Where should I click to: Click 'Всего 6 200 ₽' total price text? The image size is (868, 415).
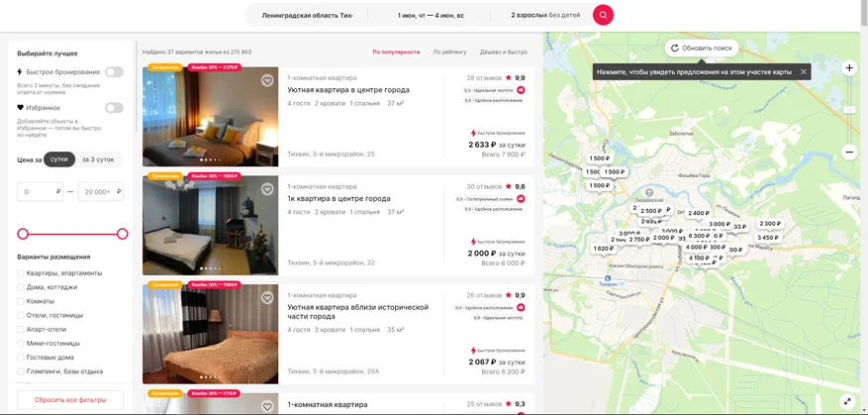503,371
